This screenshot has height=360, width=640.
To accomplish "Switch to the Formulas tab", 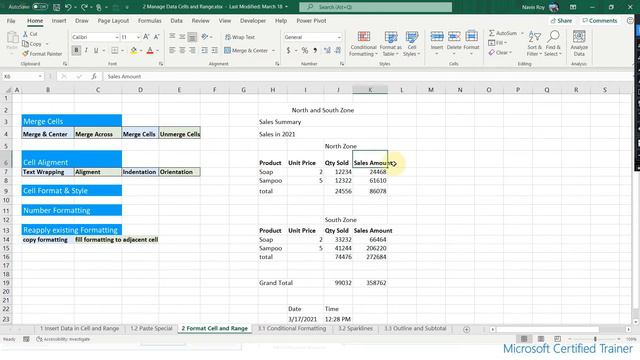I will pos(149,20).
